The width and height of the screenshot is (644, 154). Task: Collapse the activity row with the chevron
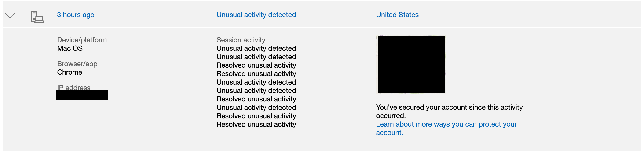(x=10, y=15)
